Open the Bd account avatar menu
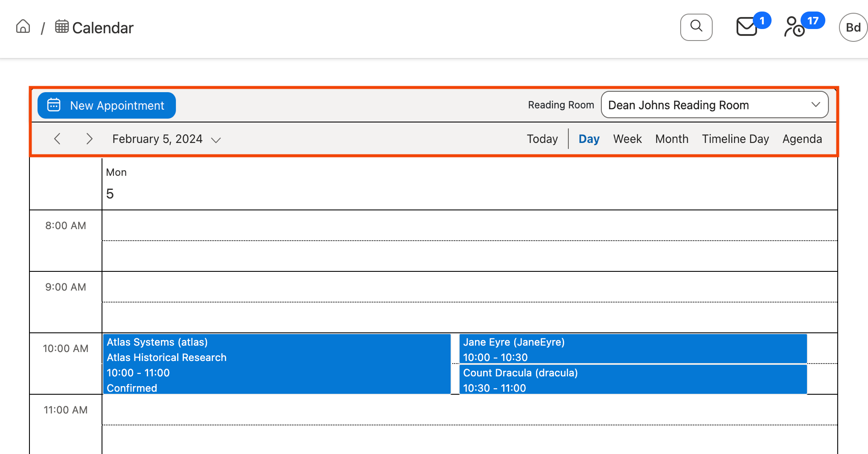Image resolution: width=868 pixels, height=454 pixels. (x=852, y=27)
